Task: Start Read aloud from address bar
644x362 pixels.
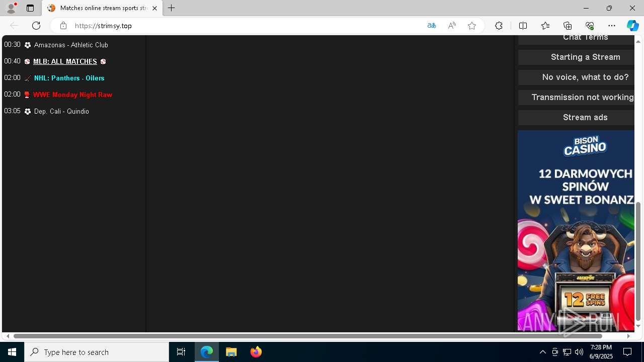Action: pyautogui.click(x=452, y=26)
